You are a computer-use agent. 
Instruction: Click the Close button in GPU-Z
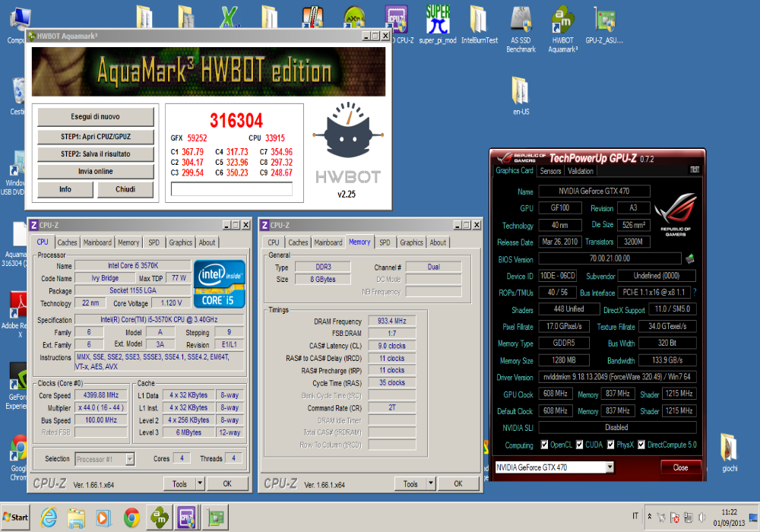(680, 467)
